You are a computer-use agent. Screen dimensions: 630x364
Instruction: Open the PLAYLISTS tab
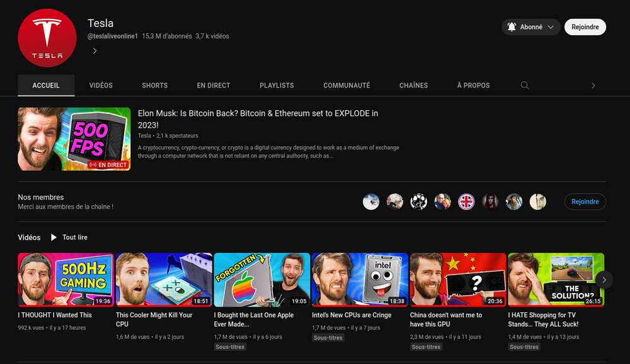click(x=277, y=85)
